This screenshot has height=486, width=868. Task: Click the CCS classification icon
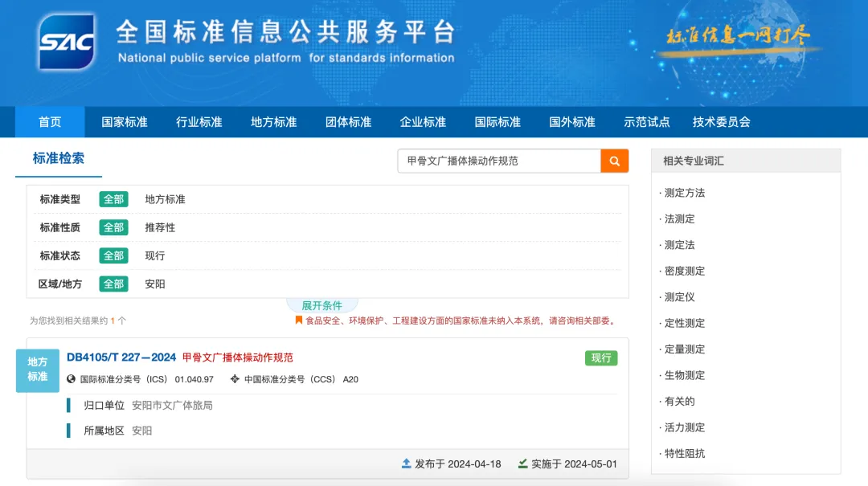tap(235, 379)
